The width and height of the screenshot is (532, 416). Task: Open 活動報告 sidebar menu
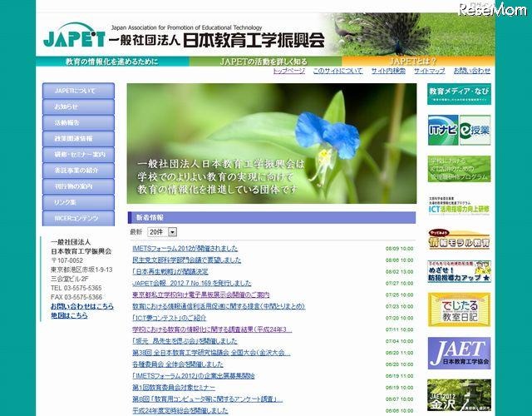click(78, 122)
